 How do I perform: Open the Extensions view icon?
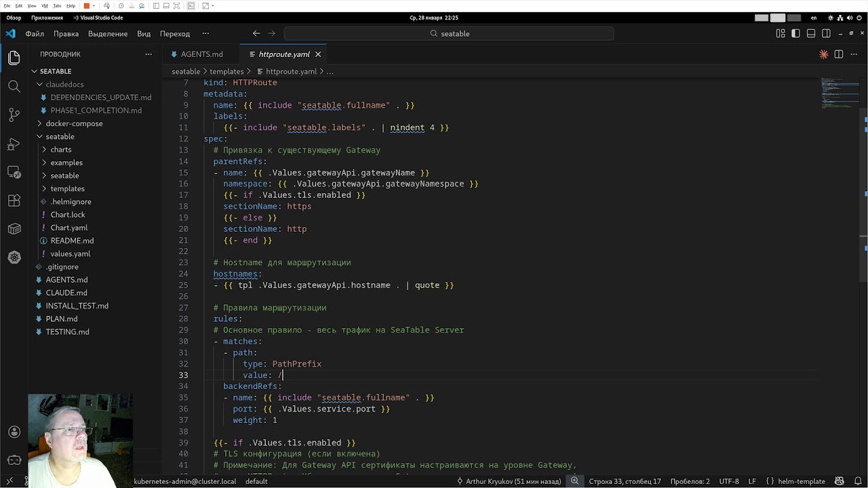point(14,201)
